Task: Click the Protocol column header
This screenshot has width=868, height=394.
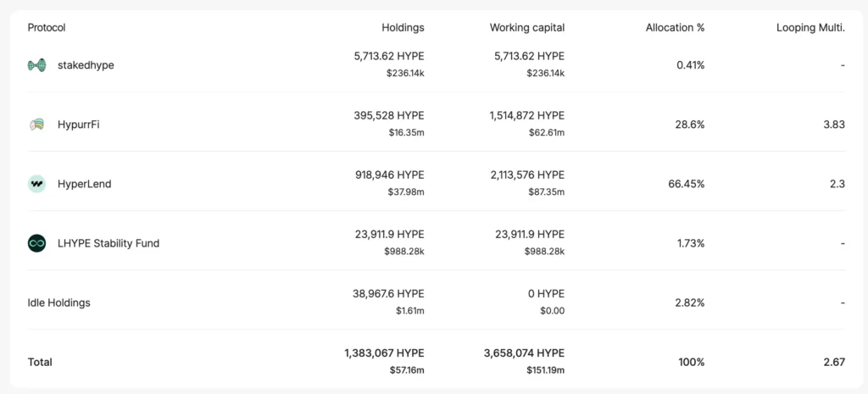Action: point(47,27)
